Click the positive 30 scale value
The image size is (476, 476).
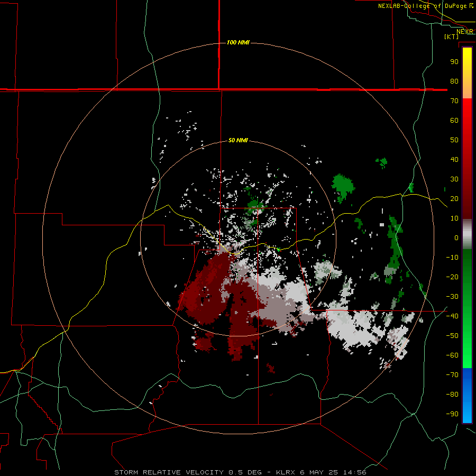454,179
